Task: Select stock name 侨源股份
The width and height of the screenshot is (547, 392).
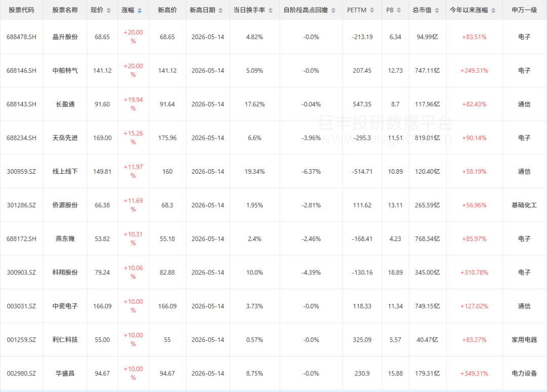Action: 65,205
